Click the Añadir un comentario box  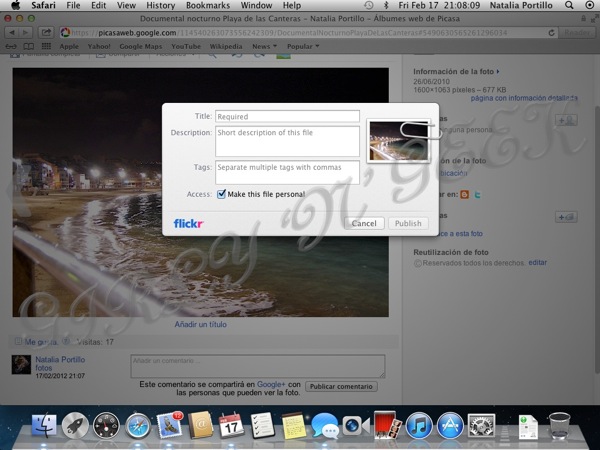[x=258, y=366]
